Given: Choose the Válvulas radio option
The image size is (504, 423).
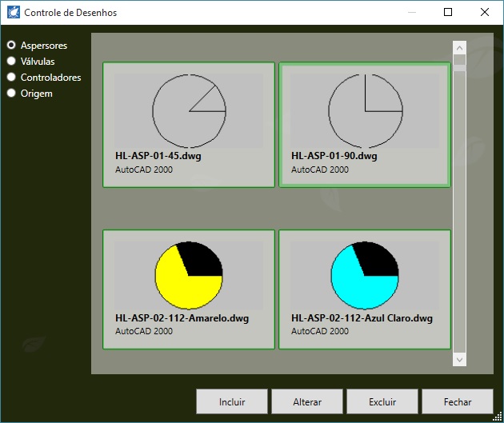Looking at the screenshot, I should (11, 61).
